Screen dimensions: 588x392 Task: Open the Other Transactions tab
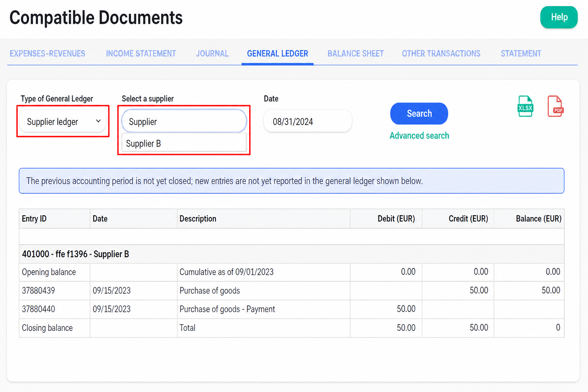pos(441,54)
